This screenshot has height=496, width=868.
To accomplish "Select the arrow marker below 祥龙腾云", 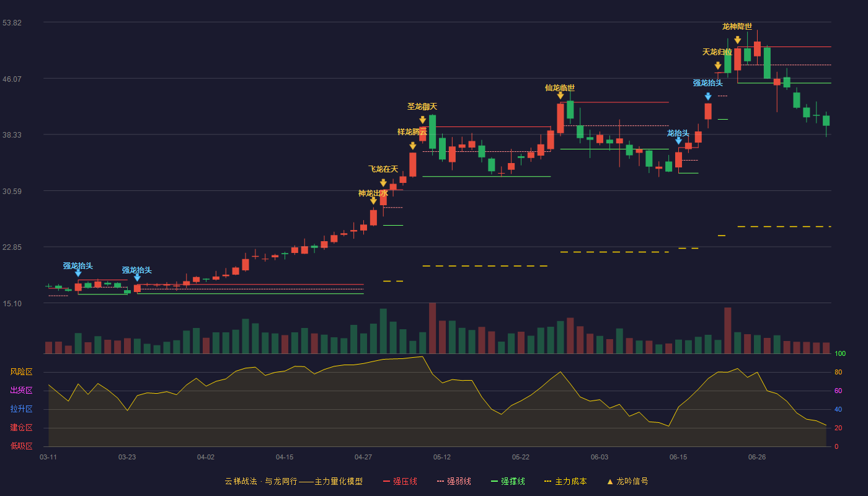I will click(413, 146).
